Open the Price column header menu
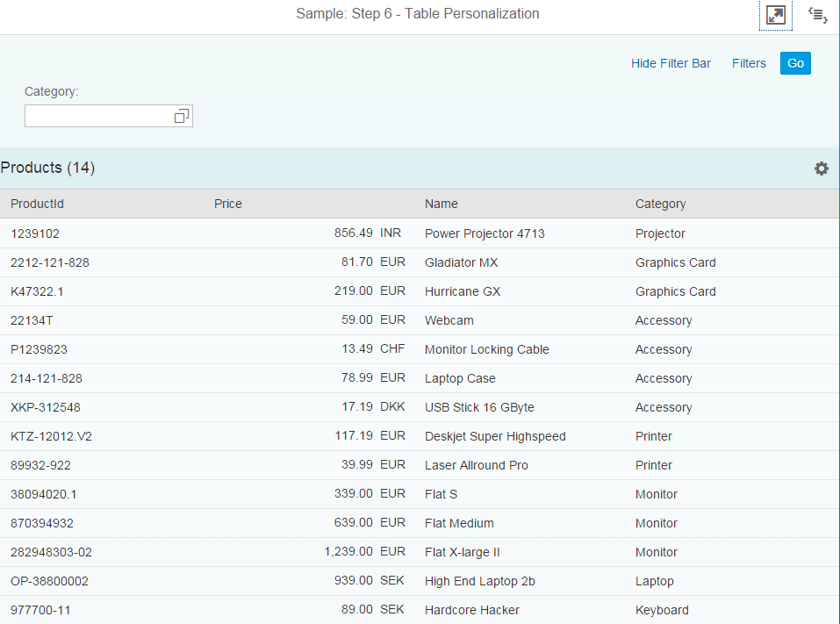 [x=228, y=204]
